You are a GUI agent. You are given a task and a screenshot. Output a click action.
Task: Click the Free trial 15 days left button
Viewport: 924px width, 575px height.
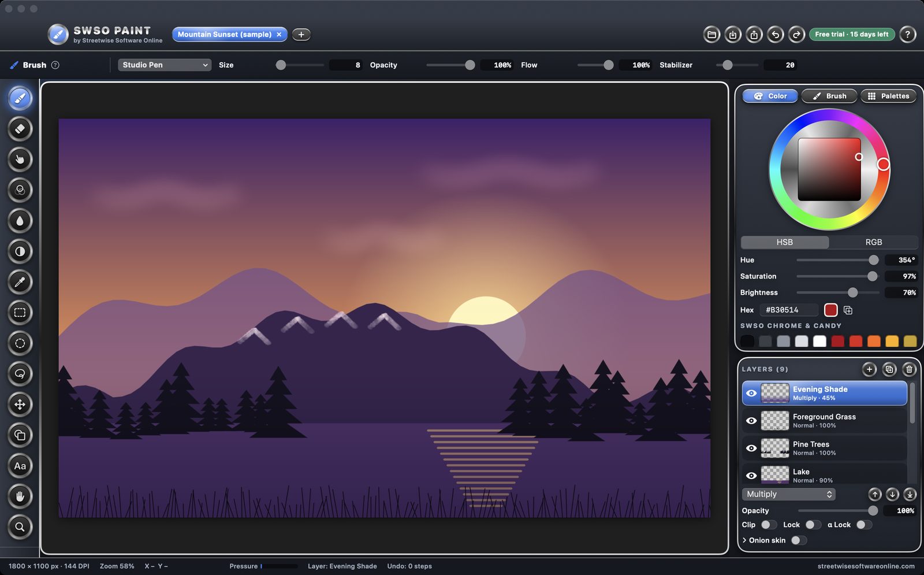point(852,35)
